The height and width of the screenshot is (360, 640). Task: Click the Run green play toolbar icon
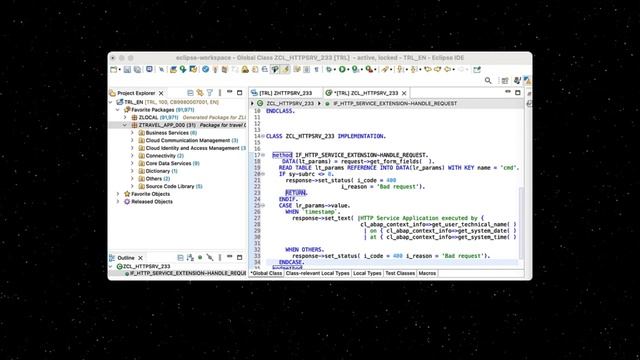(342, 69)
